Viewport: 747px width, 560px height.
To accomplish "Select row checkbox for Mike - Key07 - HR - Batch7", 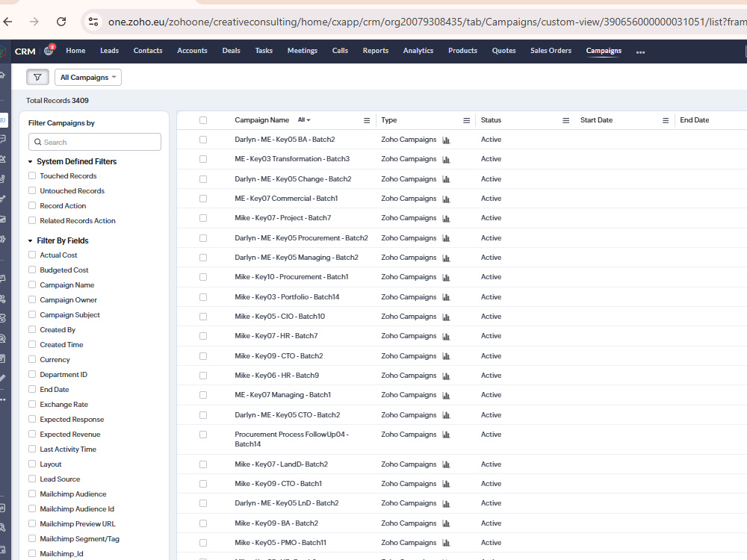I will 203,336.
